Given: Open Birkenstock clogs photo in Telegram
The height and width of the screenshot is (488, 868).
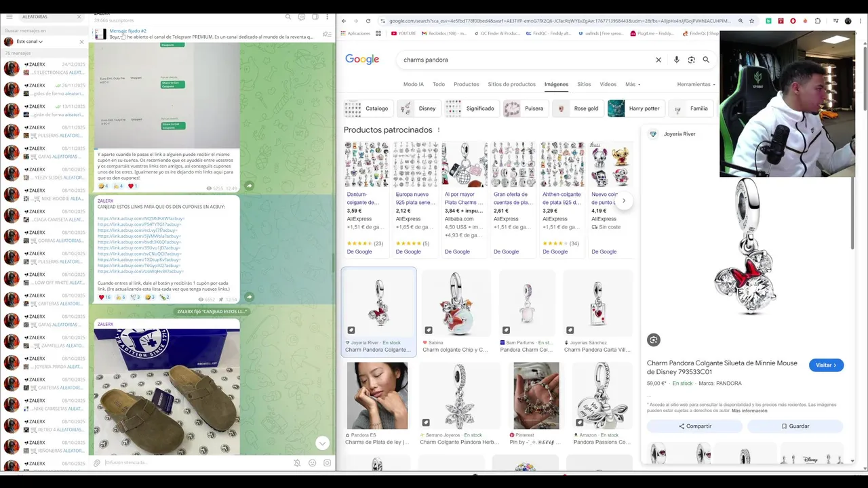Looking at the screenshot, I should [x=167, y=392].
